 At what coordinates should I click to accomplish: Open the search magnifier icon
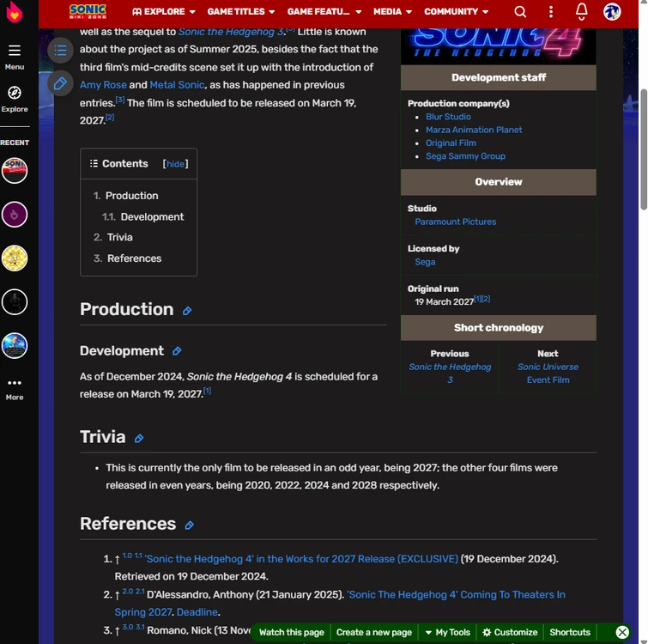pyautogui.click(x=520, y=11)
